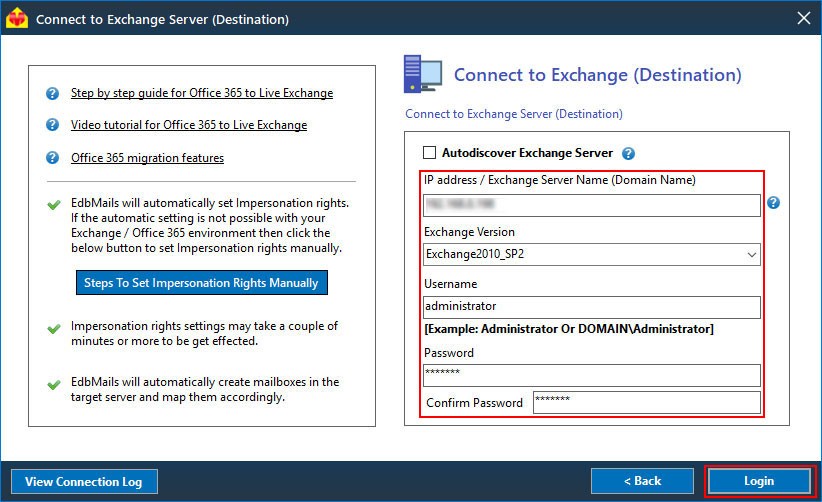Screen dimensions: 822x502
Task: Click the Login button
Action: [759, 481]
